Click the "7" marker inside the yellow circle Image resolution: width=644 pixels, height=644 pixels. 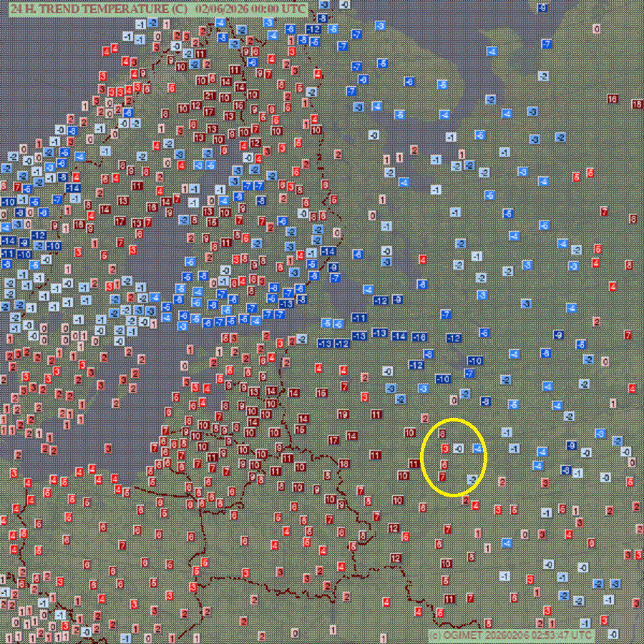tap(443, 477)
